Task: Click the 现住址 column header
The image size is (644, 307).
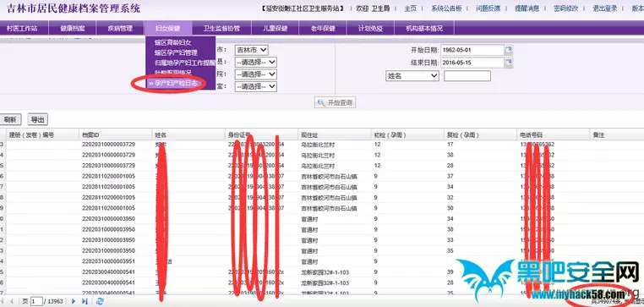Action: tap(335, 134)
